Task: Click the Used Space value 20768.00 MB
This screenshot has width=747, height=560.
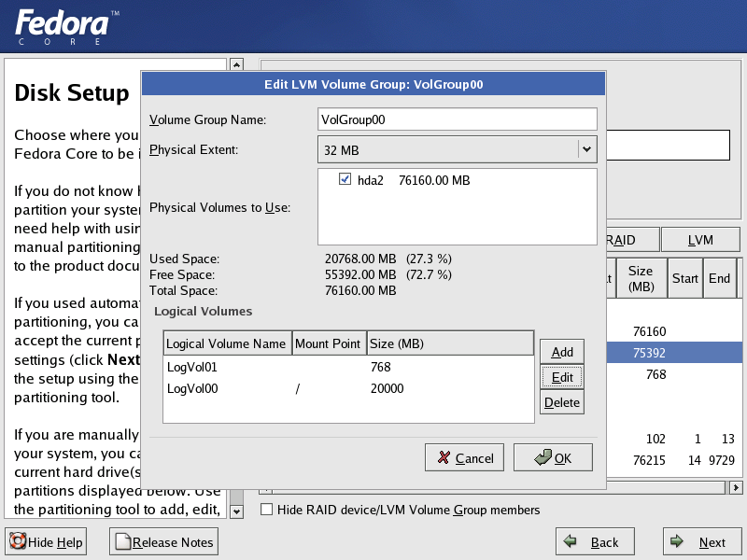Action: click(360, 259)
